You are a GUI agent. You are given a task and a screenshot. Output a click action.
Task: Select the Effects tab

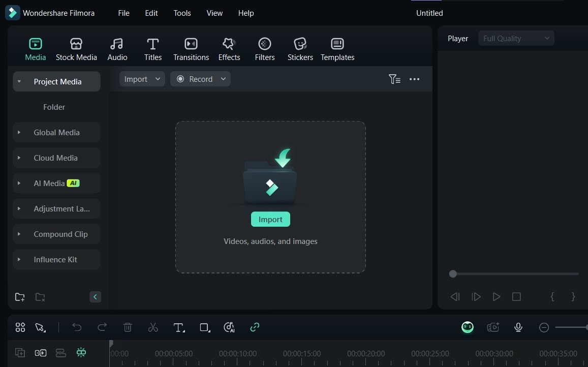(229, 49)
